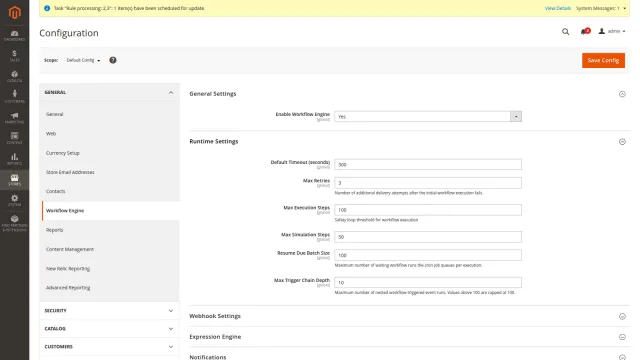Open the Reports sidebar icon
640x360 pixels.
(x=15, y=159)
